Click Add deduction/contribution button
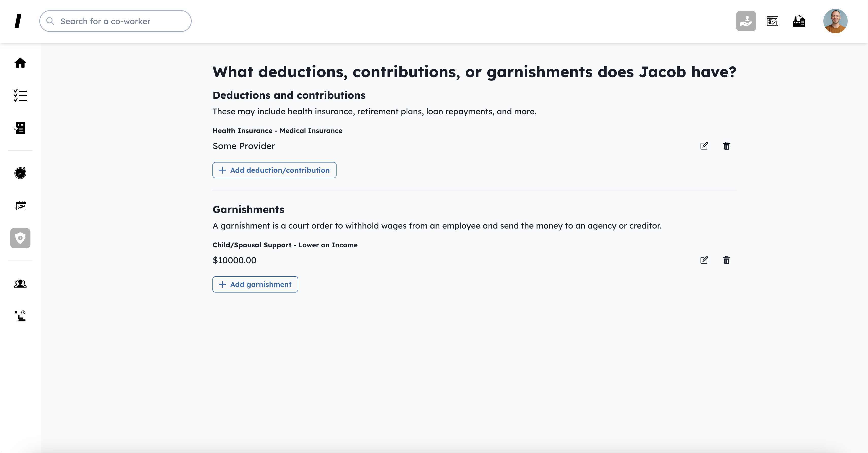The width and height of the screenshot is (868, 453). [x=274, y=170]
